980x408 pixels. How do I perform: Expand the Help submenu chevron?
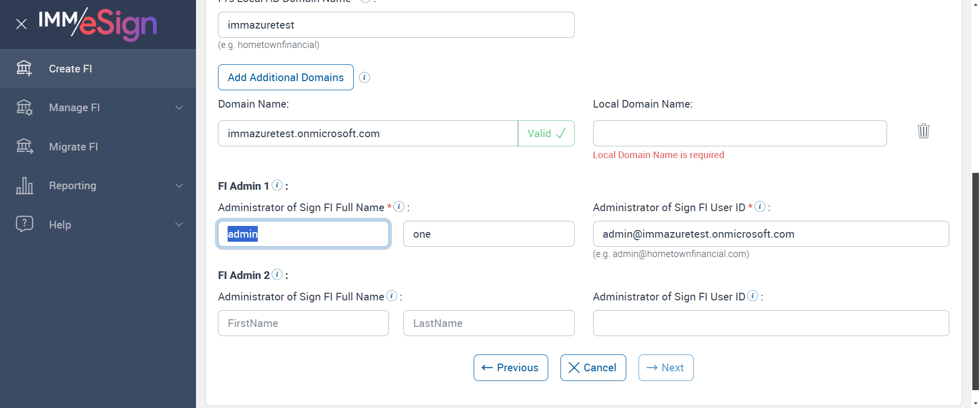[179, 224]
